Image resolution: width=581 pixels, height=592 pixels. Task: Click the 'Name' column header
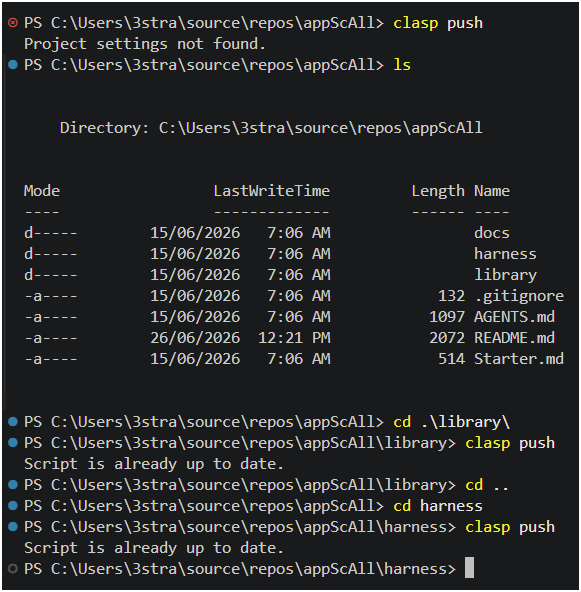492,191
